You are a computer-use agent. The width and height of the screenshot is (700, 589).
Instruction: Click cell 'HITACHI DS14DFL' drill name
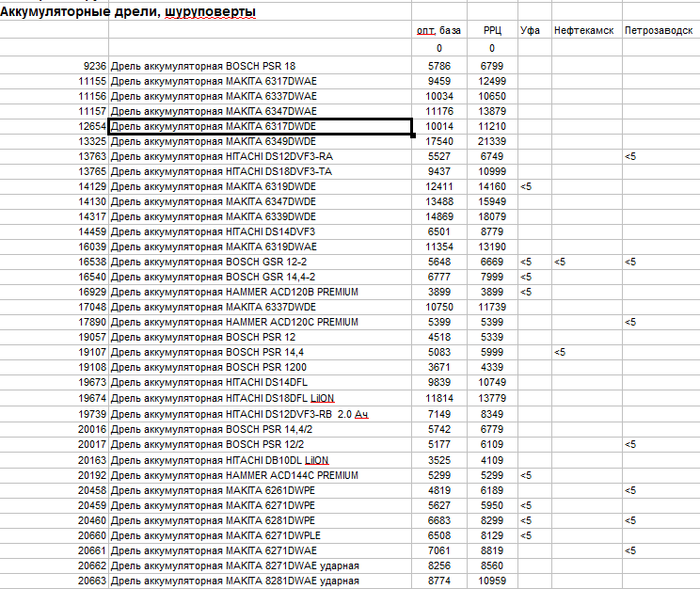coord(260,382)
